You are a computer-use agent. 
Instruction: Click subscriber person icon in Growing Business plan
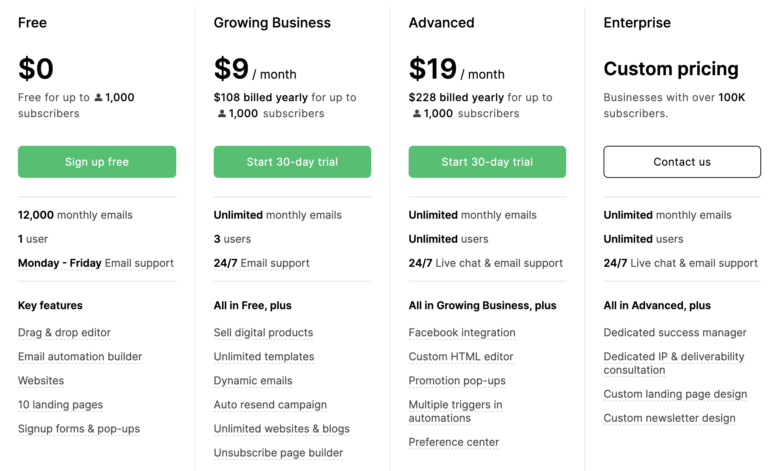(x=222, y=114)
